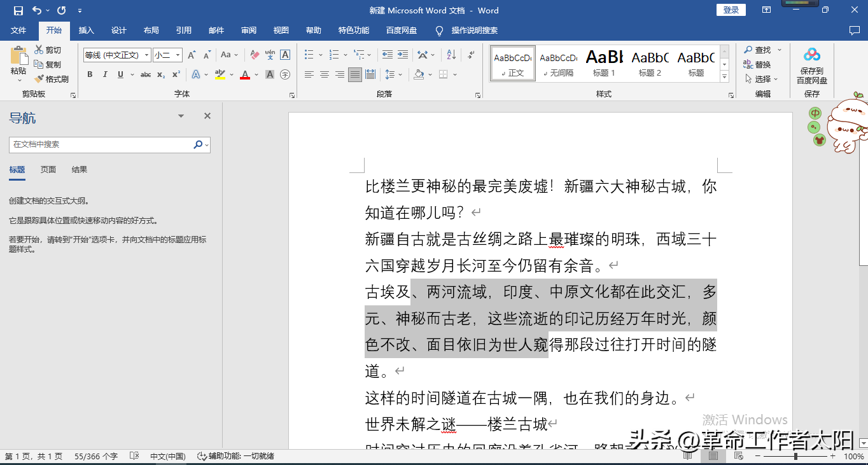The width and height of the screenshot is (868, 465).
Task: Open paragraph shading dropdown arrow
Action: click(430, 74)
